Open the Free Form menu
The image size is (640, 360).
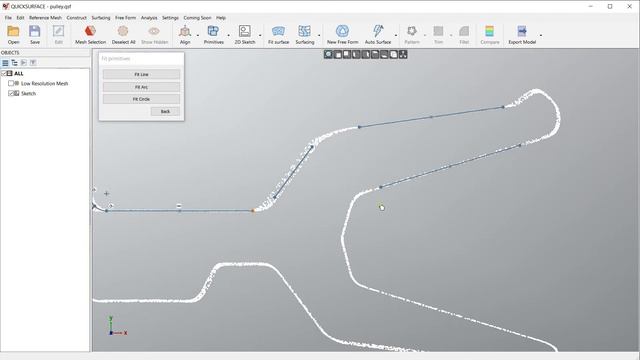pos(125,18)
